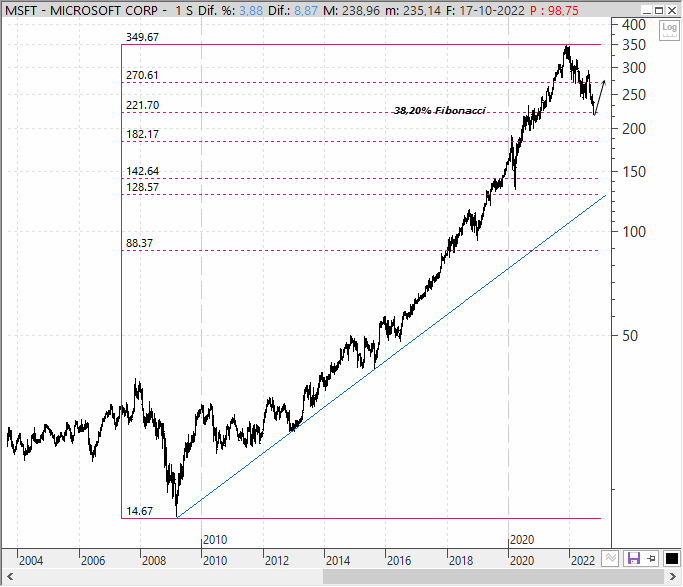
Task: Click the Dif. % value 3,88
Action: coord(251,10)
